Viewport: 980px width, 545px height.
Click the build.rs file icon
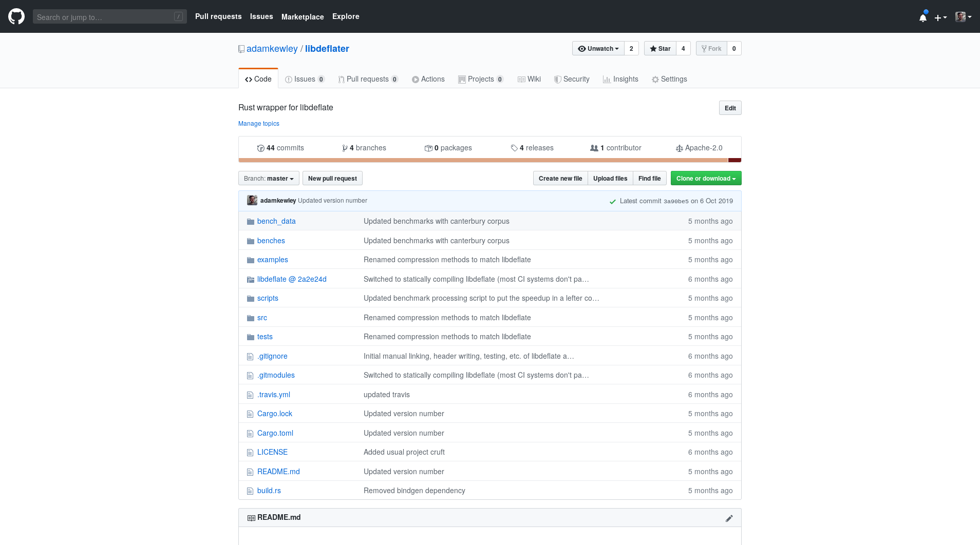[x=250, y=491]
